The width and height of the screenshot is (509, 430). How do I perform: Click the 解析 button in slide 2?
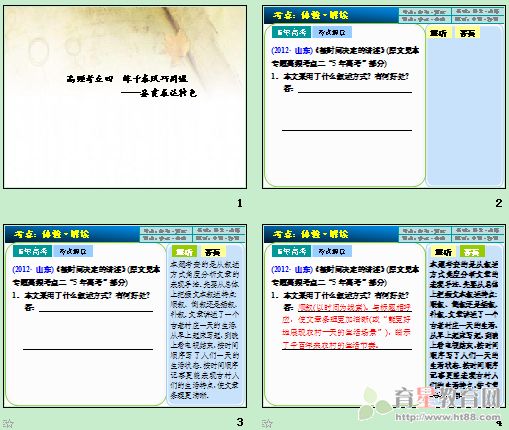439,33
